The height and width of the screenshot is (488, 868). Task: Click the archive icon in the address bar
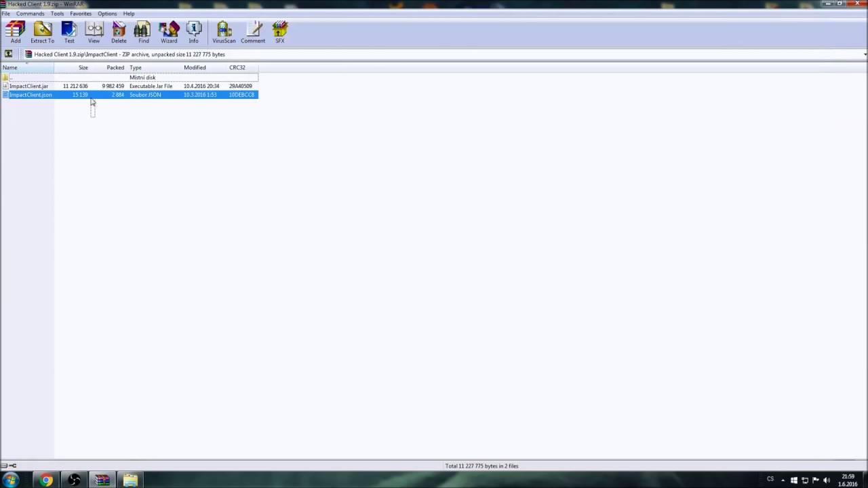28,54
